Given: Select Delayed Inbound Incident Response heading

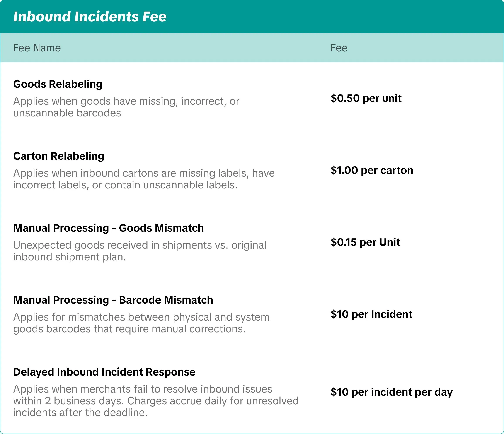Looking at the screenshot, I should pos(104,372).
